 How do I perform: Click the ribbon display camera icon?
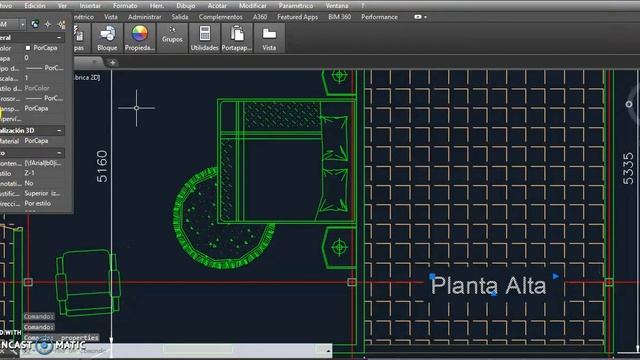pyautogui.click(x=418, y=17)
